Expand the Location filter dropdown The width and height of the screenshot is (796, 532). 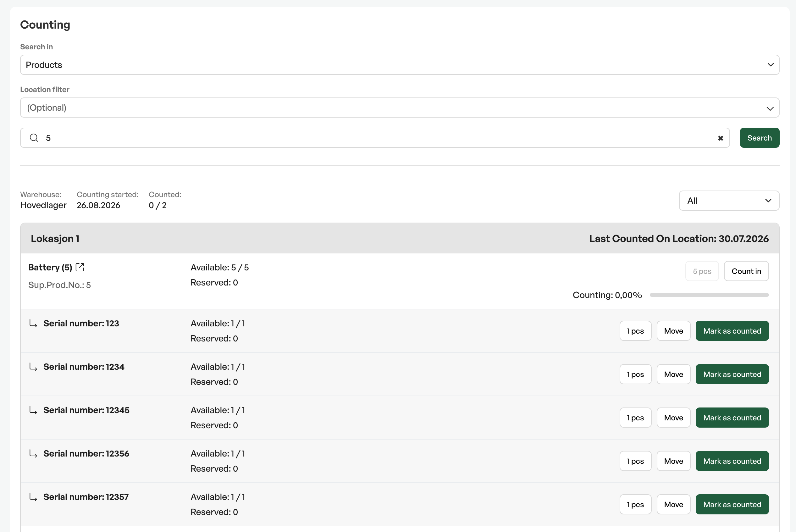(x=400, y=108)
